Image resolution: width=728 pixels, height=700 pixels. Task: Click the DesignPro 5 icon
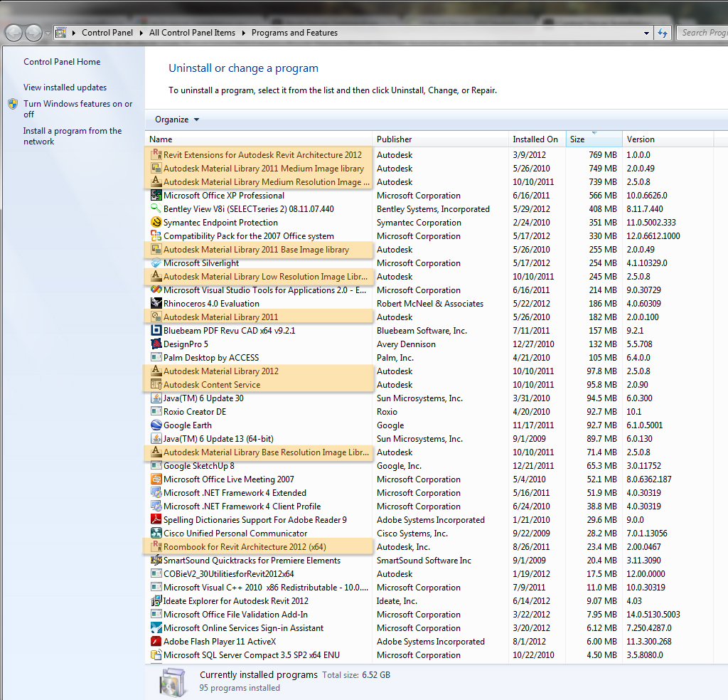pyautogui.click(x=156, y=344)
